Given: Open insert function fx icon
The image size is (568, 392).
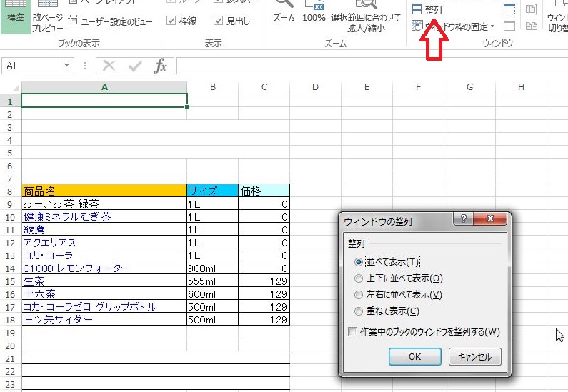Looking at the screenshot, I should 161,66.
